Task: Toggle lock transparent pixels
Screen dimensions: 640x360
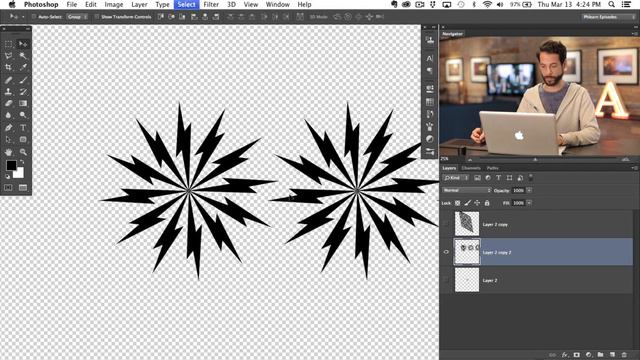Action: 458,203
